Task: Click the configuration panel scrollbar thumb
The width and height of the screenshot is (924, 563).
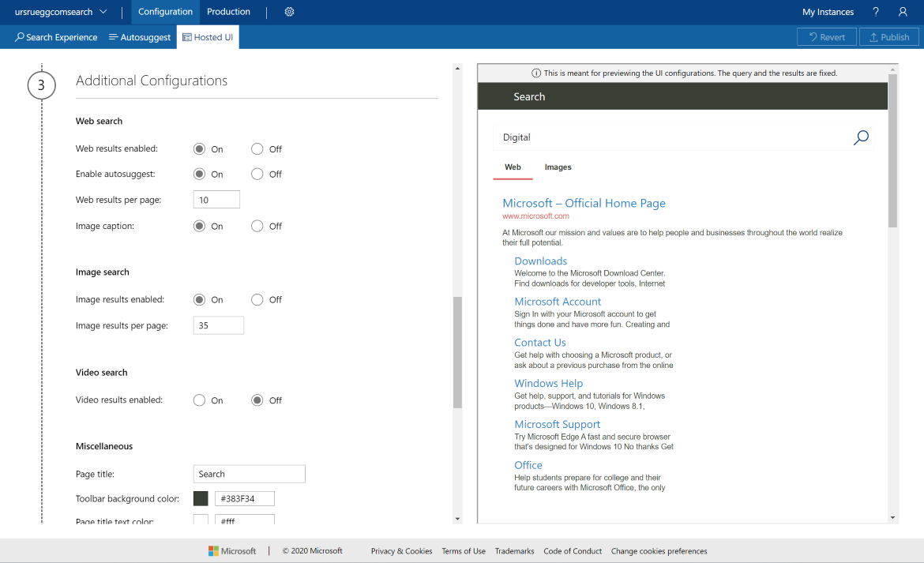Action: click(457, 352)
